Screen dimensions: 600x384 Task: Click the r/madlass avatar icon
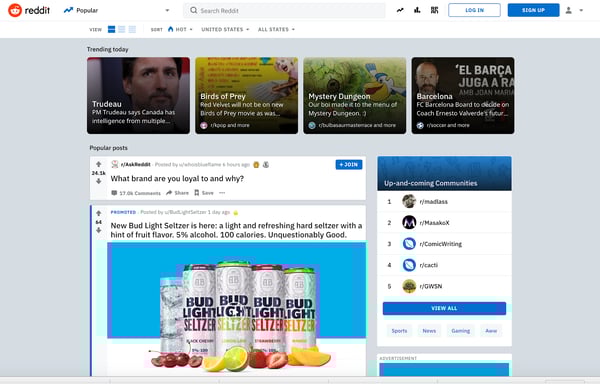click(x=409, y=201)
